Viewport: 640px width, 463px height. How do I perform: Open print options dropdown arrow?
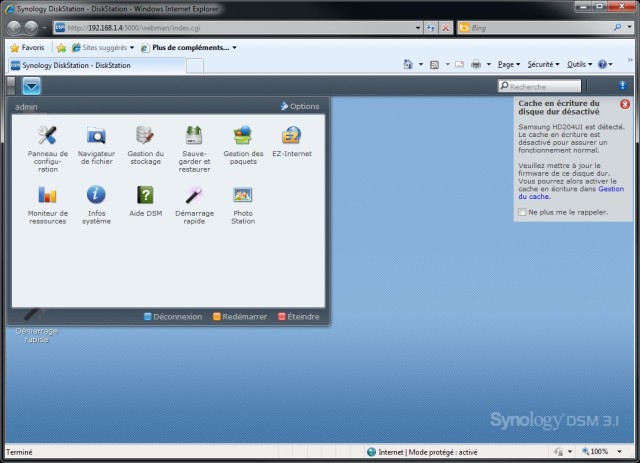[489, 65]
